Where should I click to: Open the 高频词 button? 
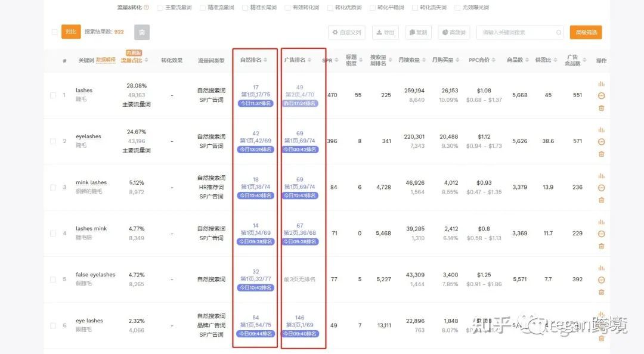[x=454, y=32]
